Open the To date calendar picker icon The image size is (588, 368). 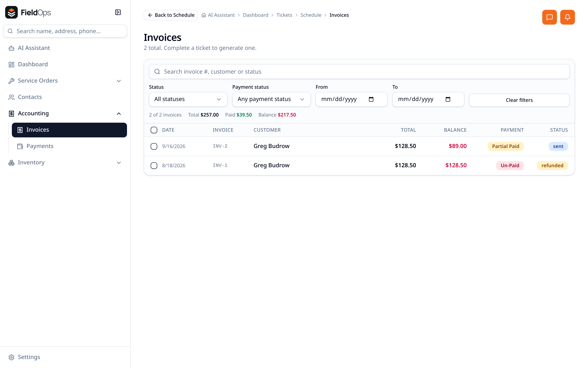(x=448, y=99)
